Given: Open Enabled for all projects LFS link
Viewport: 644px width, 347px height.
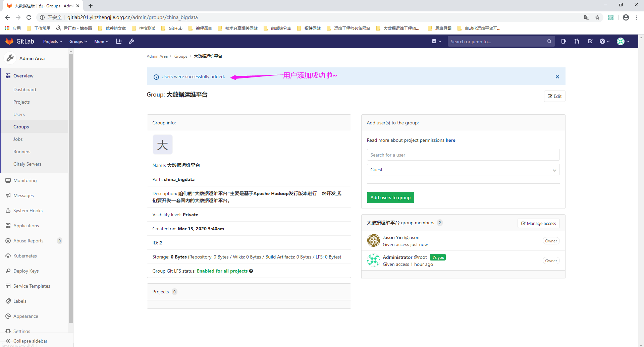Looking at the screenshot, I should (222, 271).
